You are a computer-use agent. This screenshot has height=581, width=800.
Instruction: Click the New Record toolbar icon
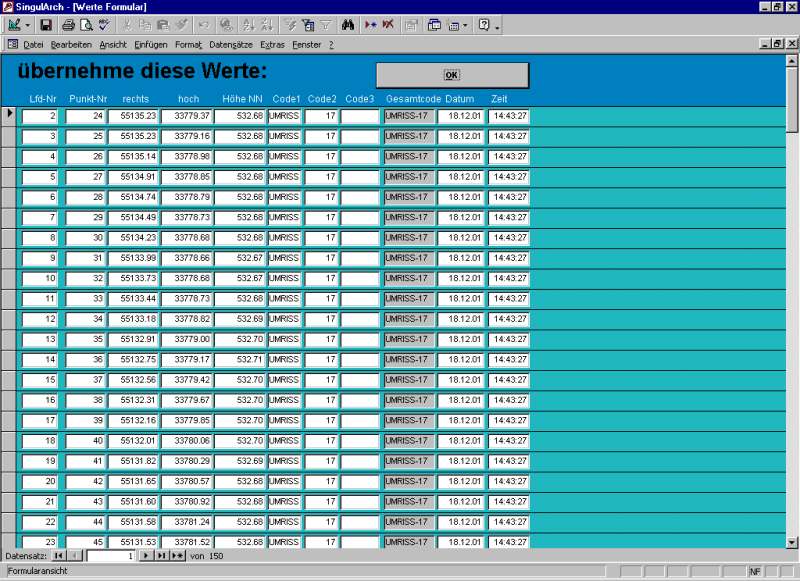371,24
